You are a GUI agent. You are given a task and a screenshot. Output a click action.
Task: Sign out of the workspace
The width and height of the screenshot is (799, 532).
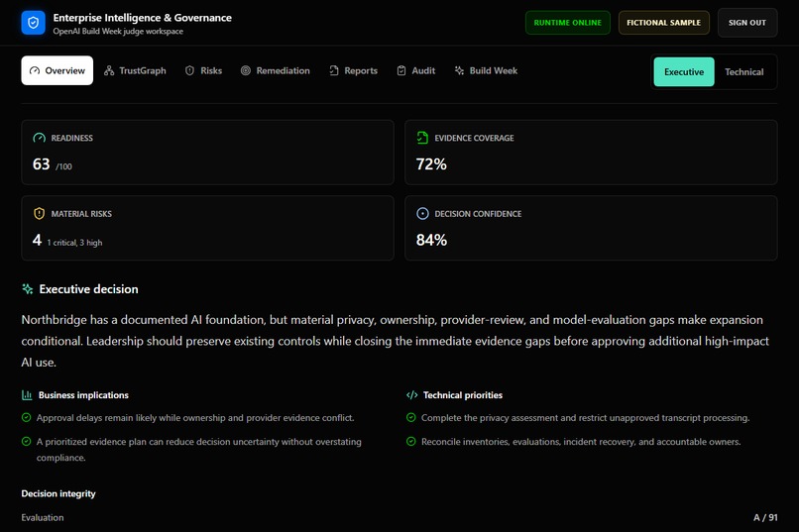click(x=747, y=23)
